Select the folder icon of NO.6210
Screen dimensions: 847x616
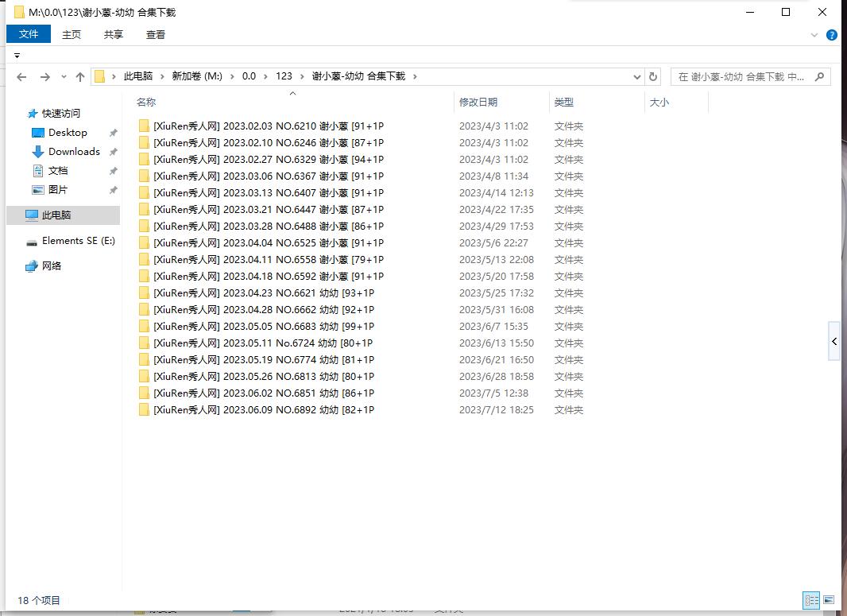pos(144,126)
